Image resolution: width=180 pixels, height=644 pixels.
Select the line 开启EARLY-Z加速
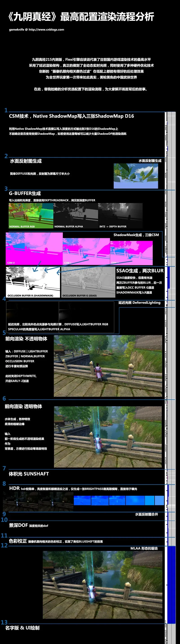pyautogui.click(x=17, y=381)
